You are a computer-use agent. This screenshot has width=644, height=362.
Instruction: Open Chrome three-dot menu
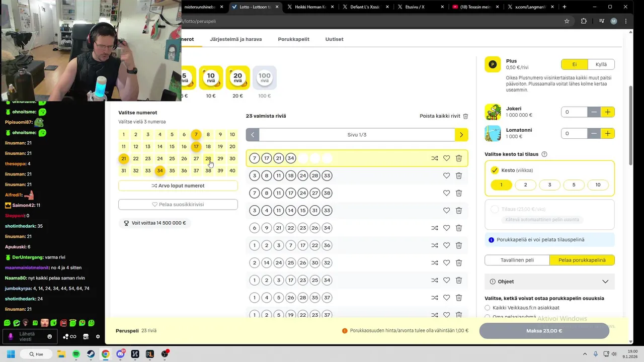click(x=626, y=21)
